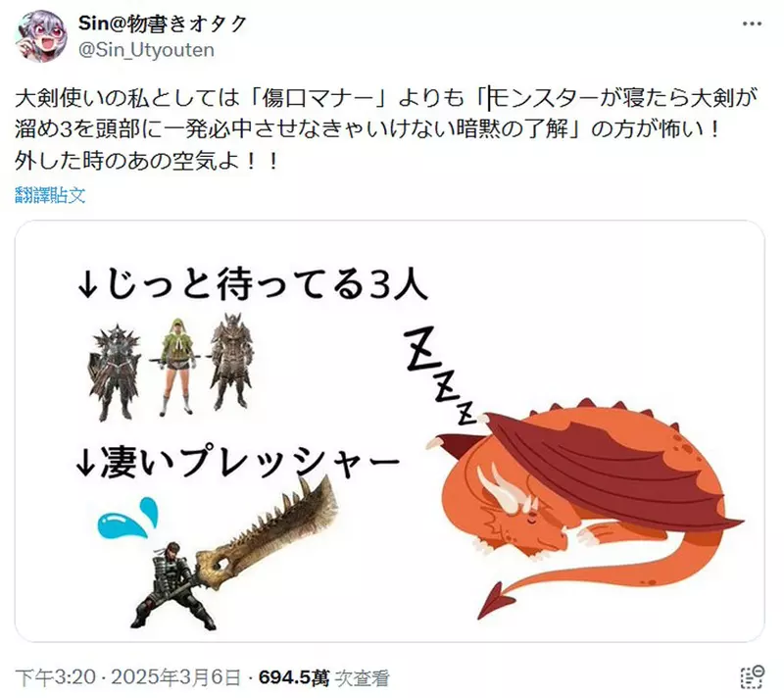Image resolution: width=784 pixels, height=698 pixels.
Task: Click the last line 外した時のあの空気よ！！
Action: point(146,161)
